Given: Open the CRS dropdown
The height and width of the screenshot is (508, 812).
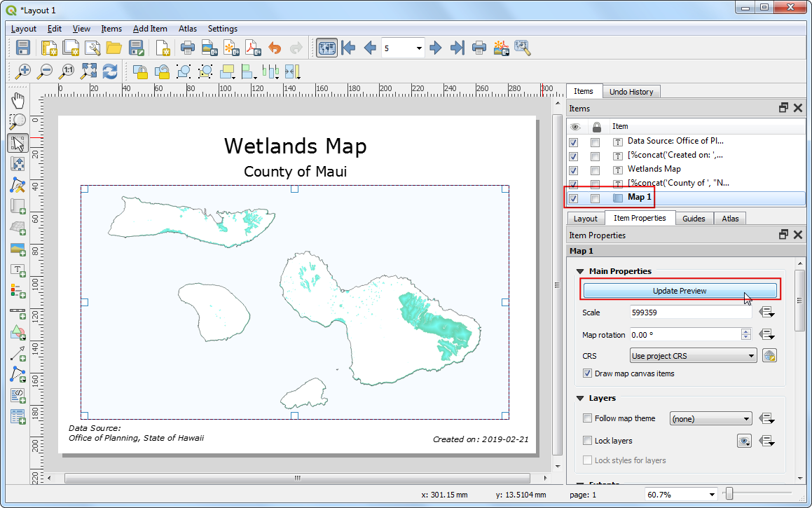Looking at the screenshot, I should pos(693,356).
